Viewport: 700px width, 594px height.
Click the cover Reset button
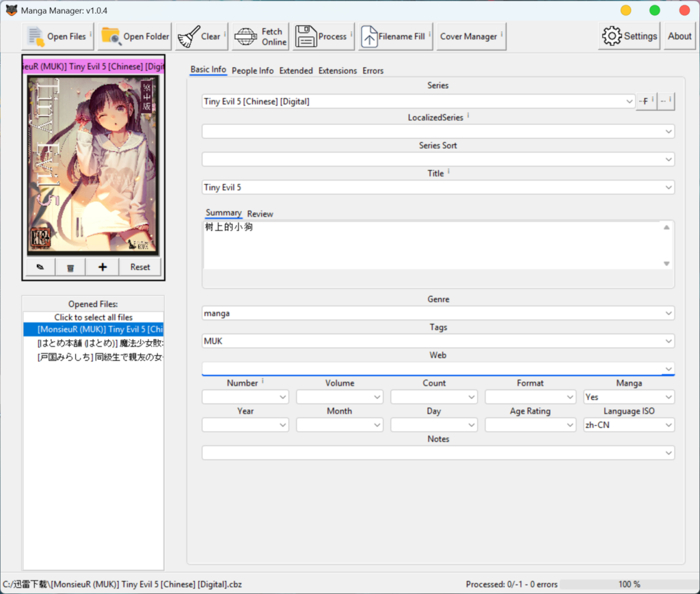pyautogui.click(x=140, y=267)
